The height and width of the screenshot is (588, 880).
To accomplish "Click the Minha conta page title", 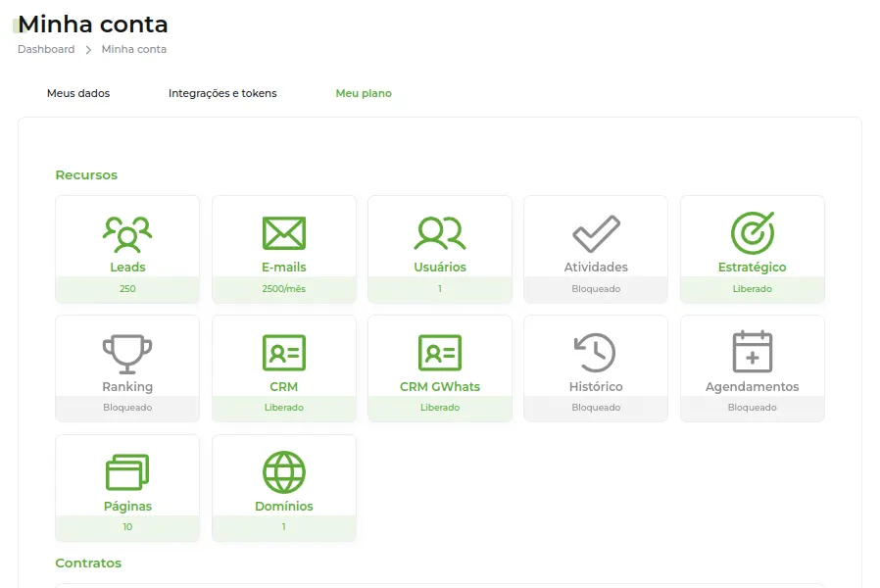I will pyautogui.click(x=93, y=24).
